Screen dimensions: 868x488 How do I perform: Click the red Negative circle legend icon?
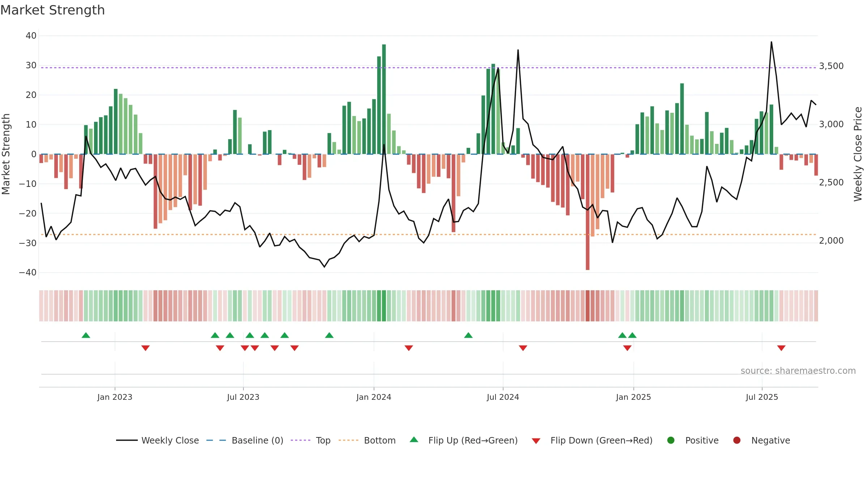pos(737,440)
